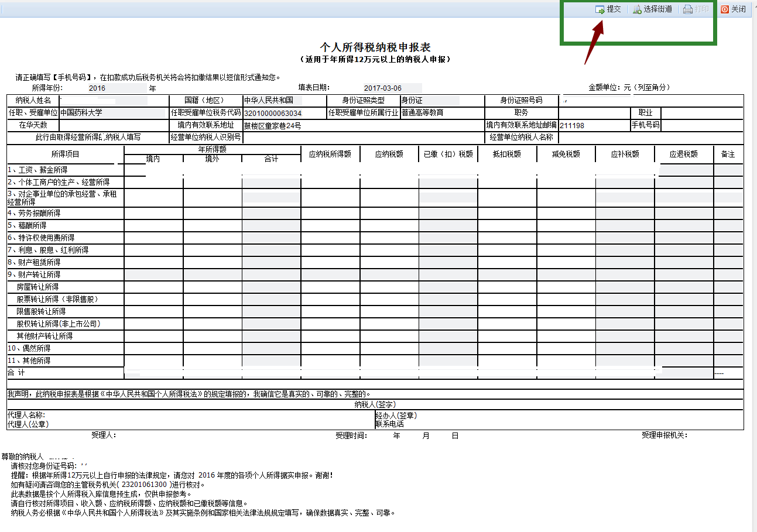Click the 经营单位纳税人识别号 input field
Screen dimensions: 757x532
(x=364, y=138)
